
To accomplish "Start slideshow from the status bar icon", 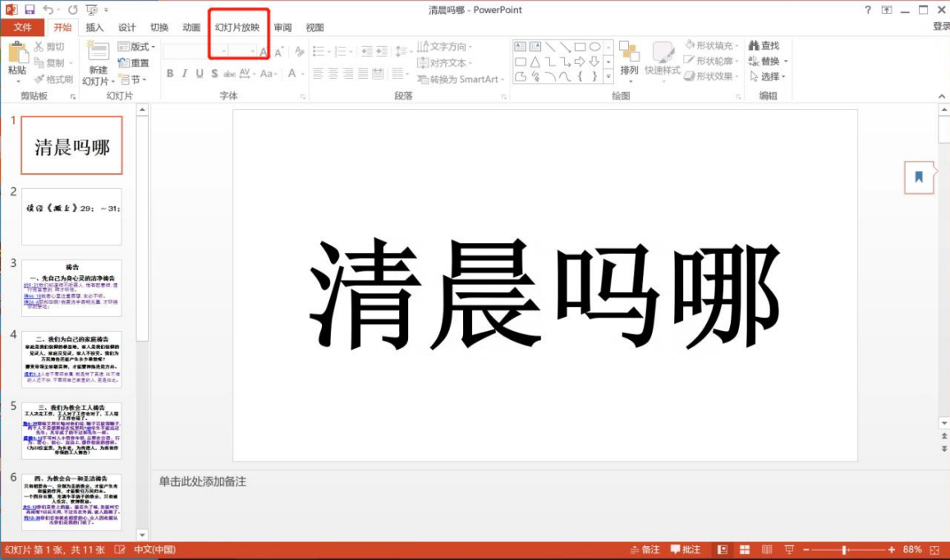I will click(x=789, y=549).
